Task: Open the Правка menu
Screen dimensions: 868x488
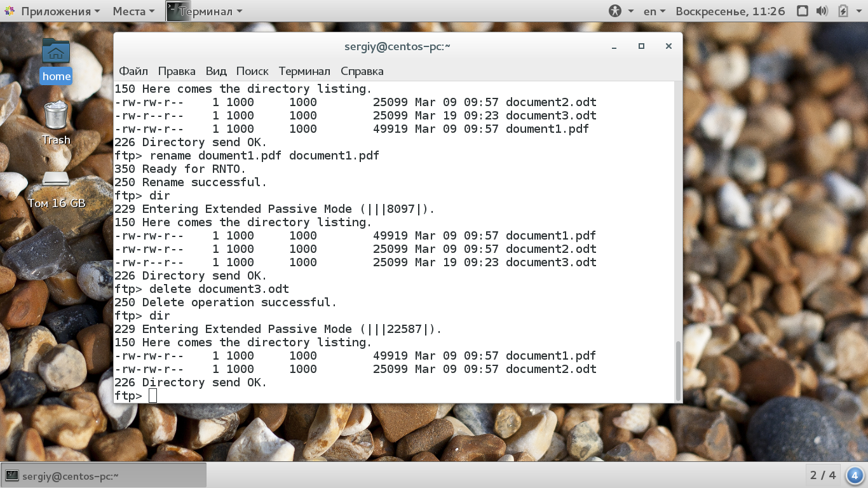Action: tap(177, 71)
